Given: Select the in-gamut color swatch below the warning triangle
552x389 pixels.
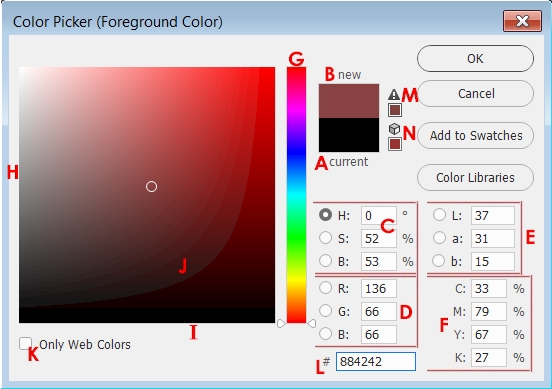Looking at the screenshot, I should pos(395,110).
